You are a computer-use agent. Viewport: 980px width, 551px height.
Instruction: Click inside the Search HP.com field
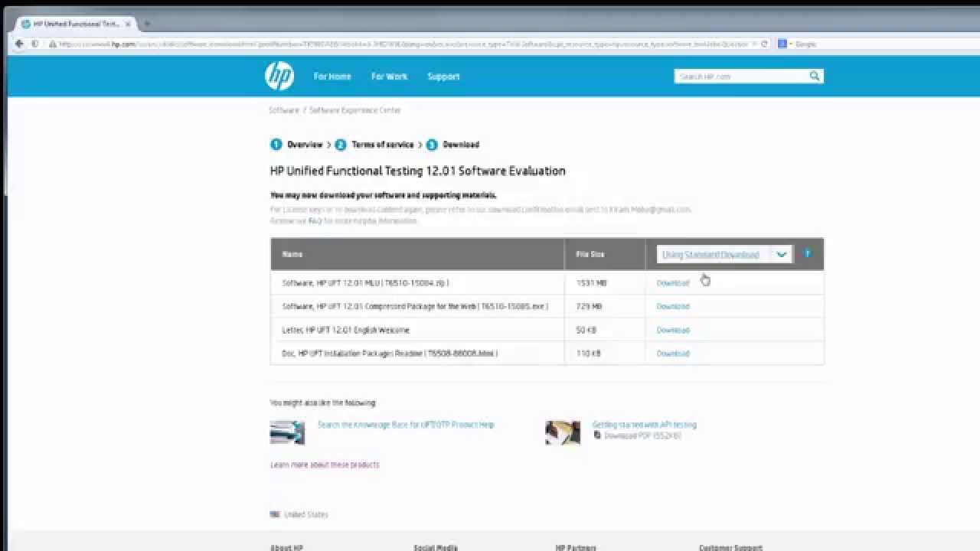741,77
